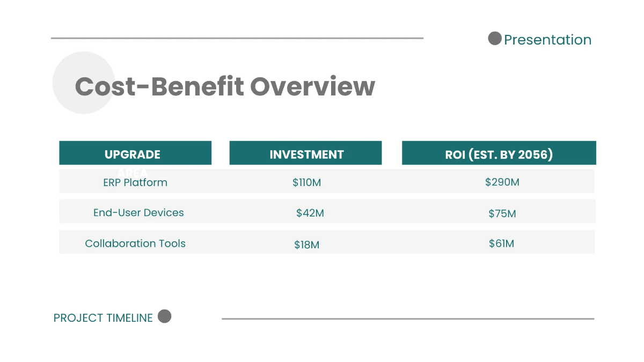Click the gray dot beside Presentation
This screenshot has width=644, height=362.
coord(494,39)
